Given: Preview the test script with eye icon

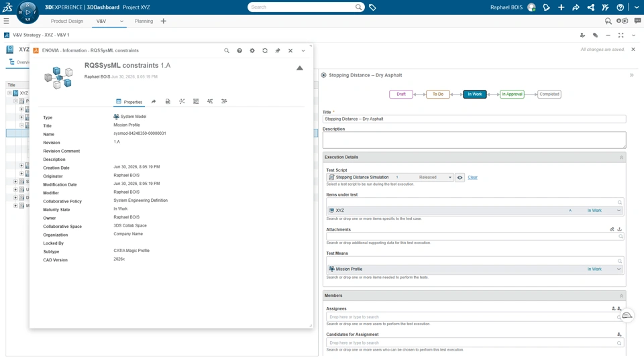Looking at the screenshot, I should pyautogui.click(x=460, y=177).
